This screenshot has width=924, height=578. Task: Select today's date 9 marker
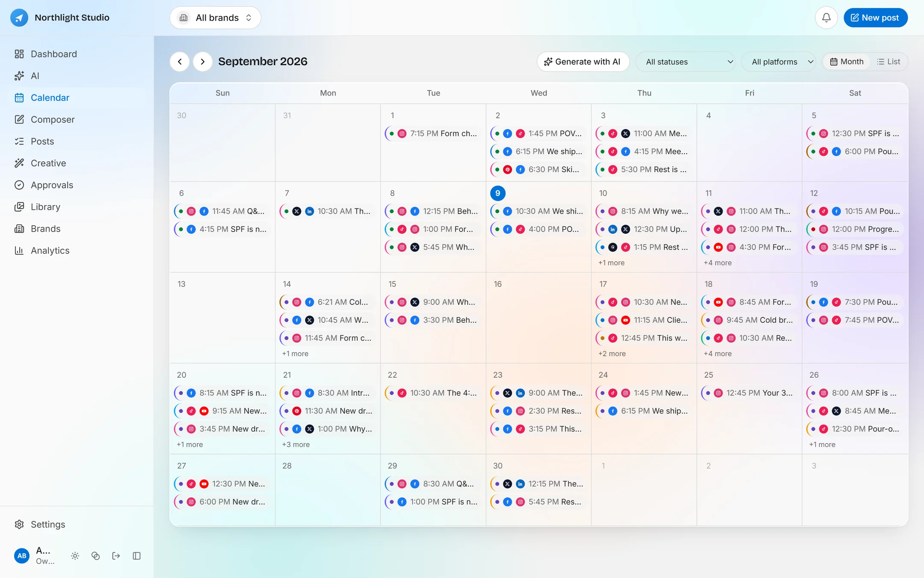(x=498, y=193)
